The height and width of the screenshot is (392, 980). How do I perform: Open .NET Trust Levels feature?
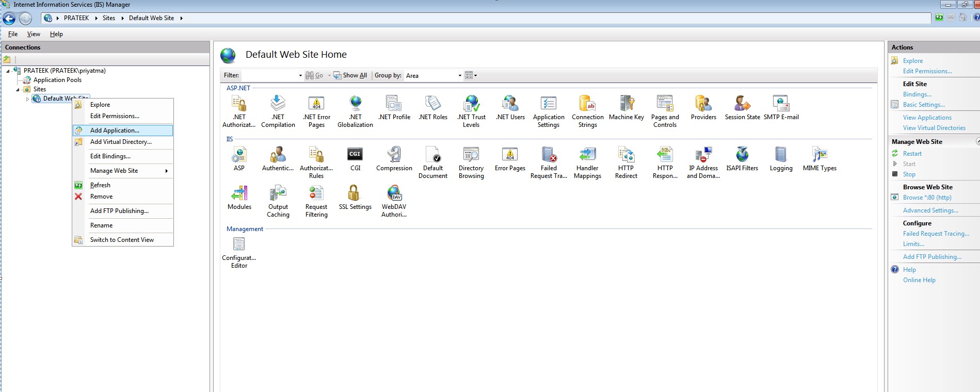[471, 111]
